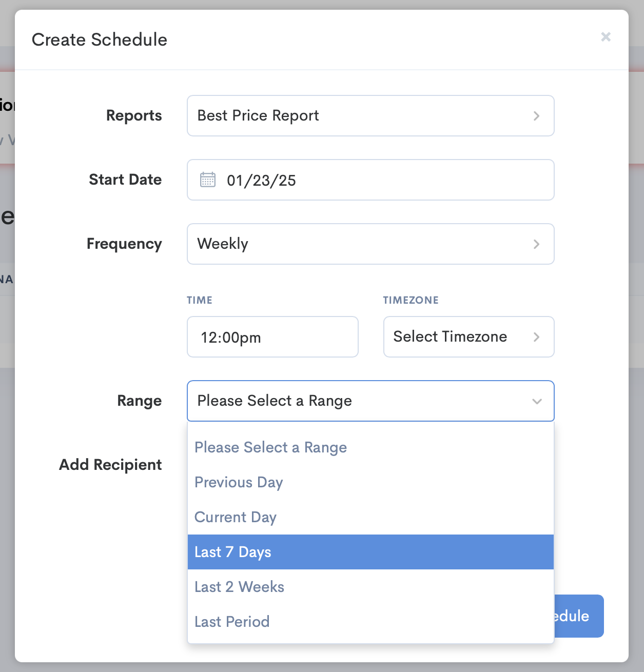Select Previous Day from the range list
The height and width of the screenshot is (672, 644).
(238, 482)
